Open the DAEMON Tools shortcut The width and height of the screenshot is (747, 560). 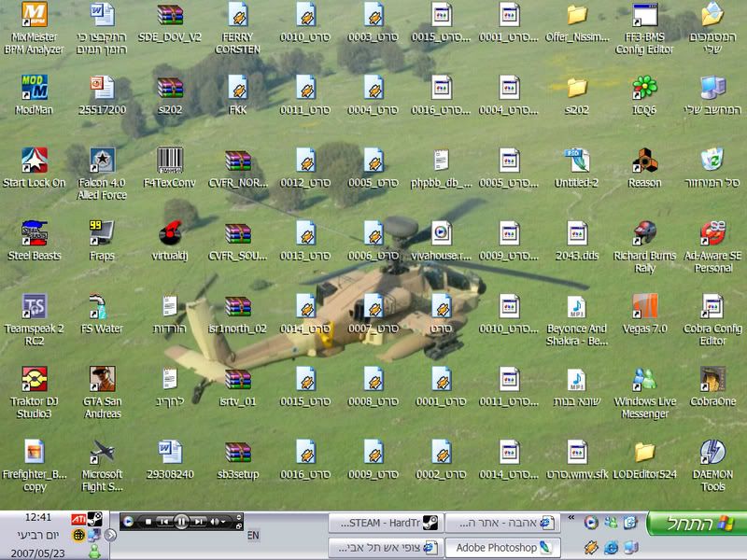click(x=712, y=453)
